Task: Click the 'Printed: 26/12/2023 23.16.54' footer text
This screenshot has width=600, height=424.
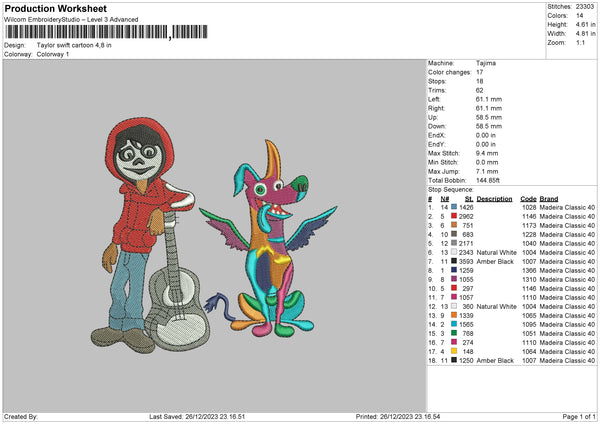Action: click(398, 416)
